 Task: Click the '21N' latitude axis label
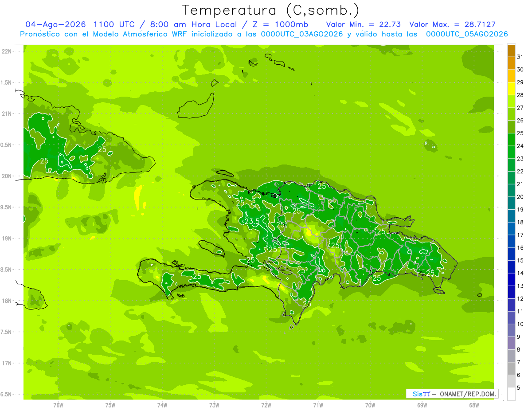6,114
